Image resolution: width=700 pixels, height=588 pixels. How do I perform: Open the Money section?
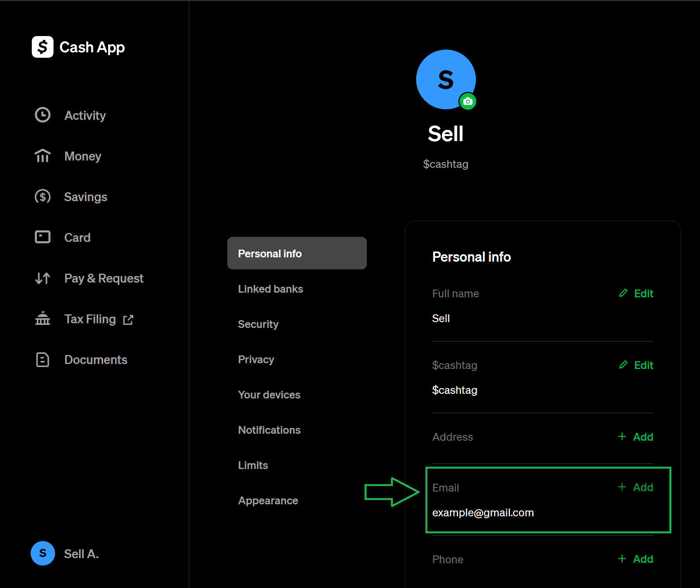point(83,156)
